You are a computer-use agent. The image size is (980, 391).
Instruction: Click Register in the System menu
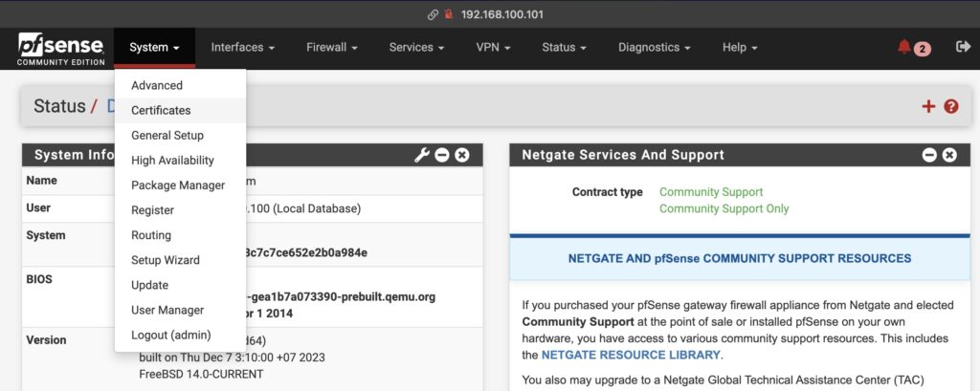(x=180, y=210)
